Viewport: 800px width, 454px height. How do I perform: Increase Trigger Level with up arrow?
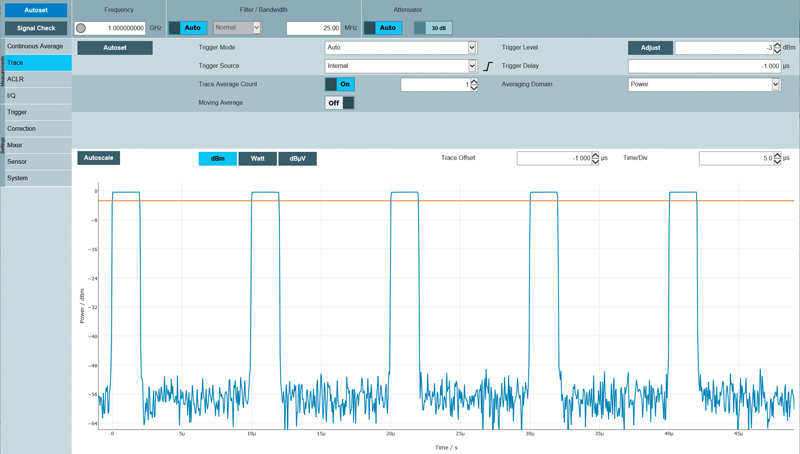pos(777,44)
